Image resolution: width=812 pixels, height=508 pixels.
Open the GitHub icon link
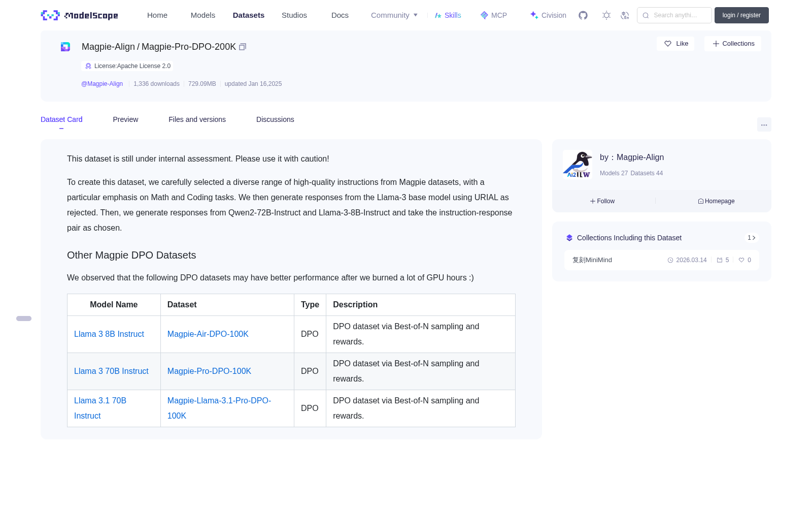tap(583, 15)
